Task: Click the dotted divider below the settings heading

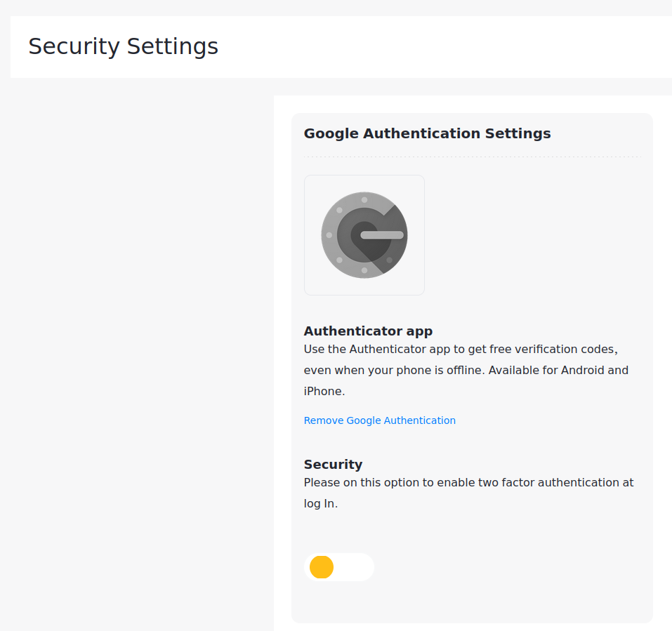Action: 472,157
